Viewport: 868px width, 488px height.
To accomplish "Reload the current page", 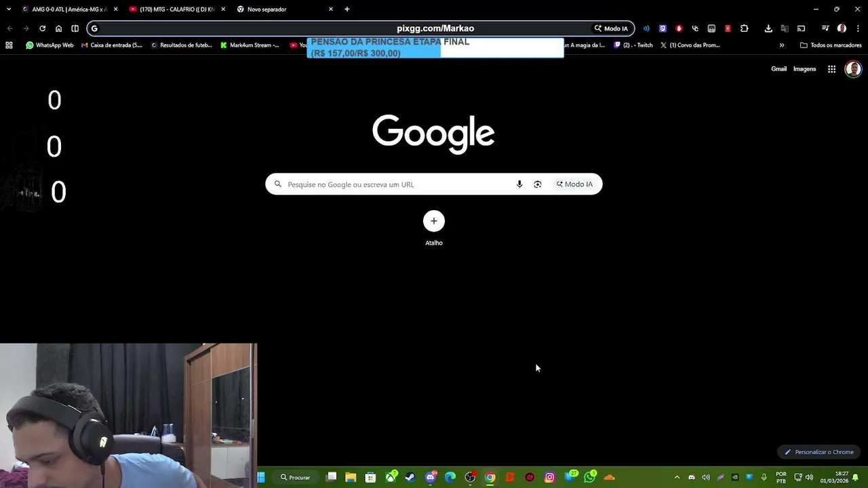I will tap(42, 28).
